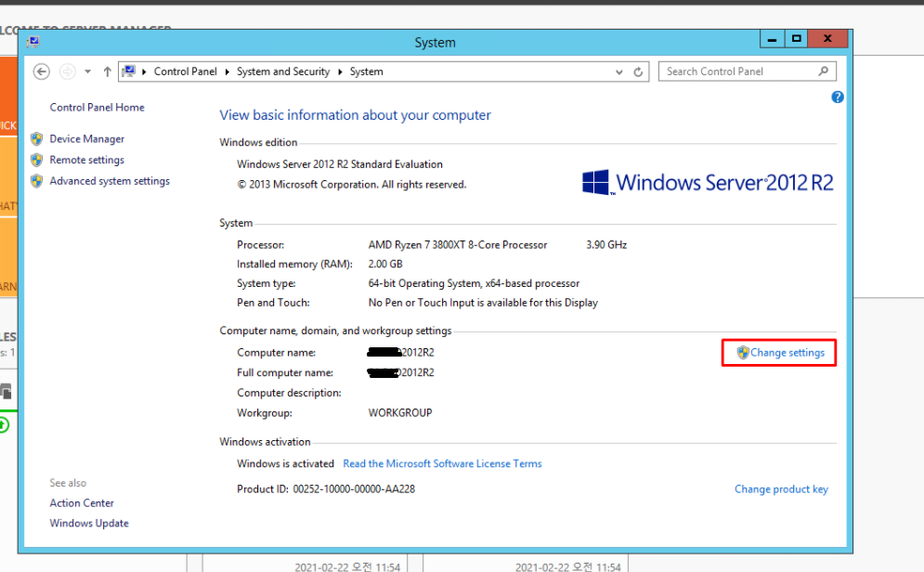Select System in the address breadcrumb

click(x=366, y=71)
